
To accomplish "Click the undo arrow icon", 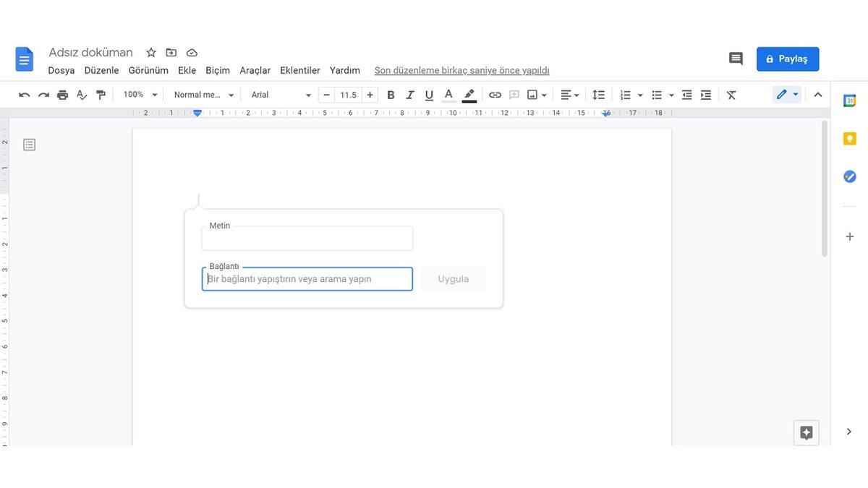I will (x=25, y=95).
